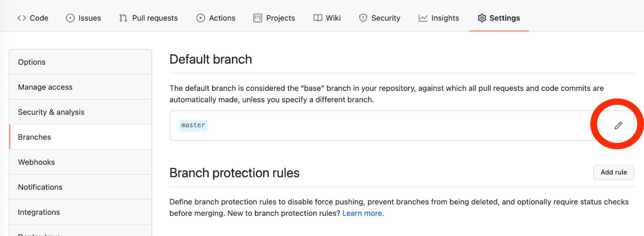Switch to the Insights tab
The height and width of the screenshot is (236, 644).
[x=445, y=18]
